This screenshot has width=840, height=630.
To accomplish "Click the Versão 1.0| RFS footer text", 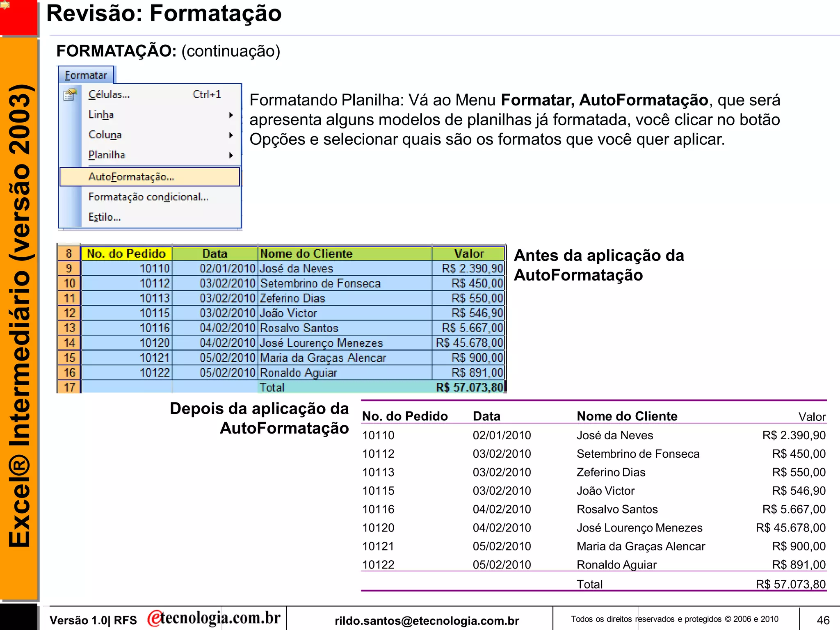I will click(93, 621).
